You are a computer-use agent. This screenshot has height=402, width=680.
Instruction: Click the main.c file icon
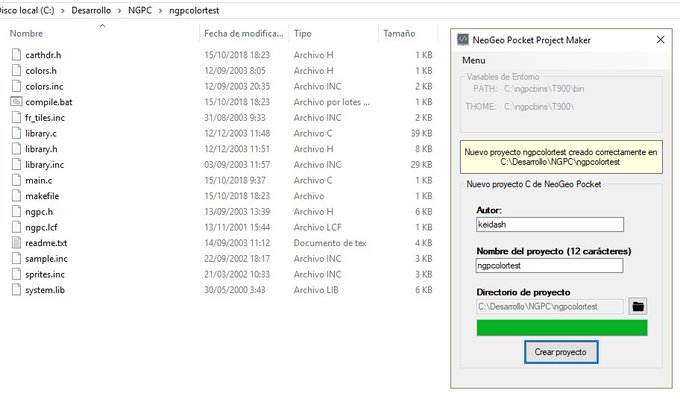(16, 180)
